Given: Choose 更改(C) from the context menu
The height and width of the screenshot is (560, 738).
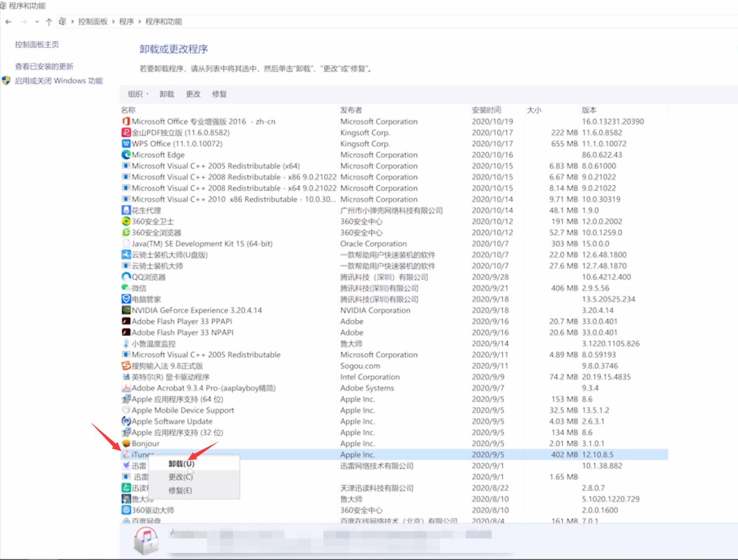Looking at the screenshot, I should click(x=181, y=477).
